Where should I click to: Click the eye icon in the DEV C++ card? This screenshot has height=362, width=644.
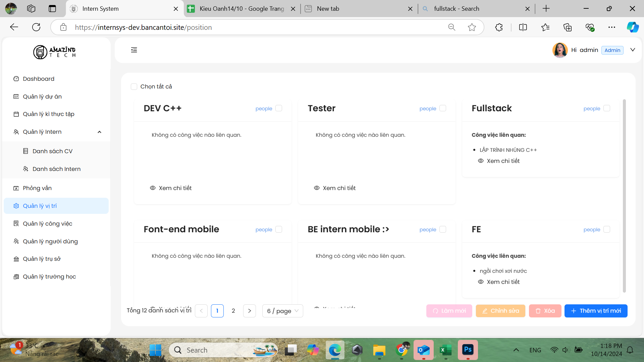point(153,188)
